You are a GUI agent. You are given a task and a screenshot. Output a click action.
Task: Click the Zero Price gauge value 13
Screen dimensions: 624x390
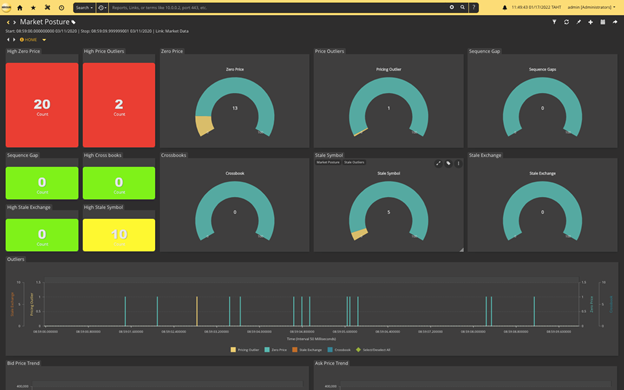click(x=235, y=108)
